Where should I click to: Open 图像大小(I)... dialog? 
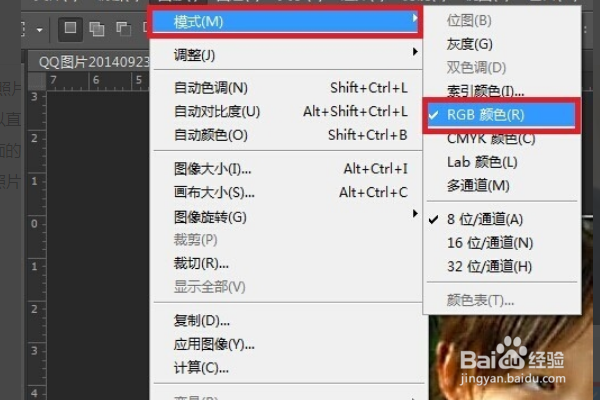point(288,168)
